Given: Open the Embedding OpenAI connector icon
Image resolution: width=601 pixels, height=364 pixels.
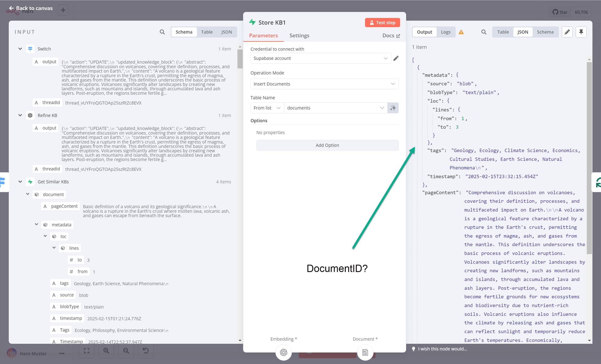Looking at the screenshot, I should click(284, 352).
